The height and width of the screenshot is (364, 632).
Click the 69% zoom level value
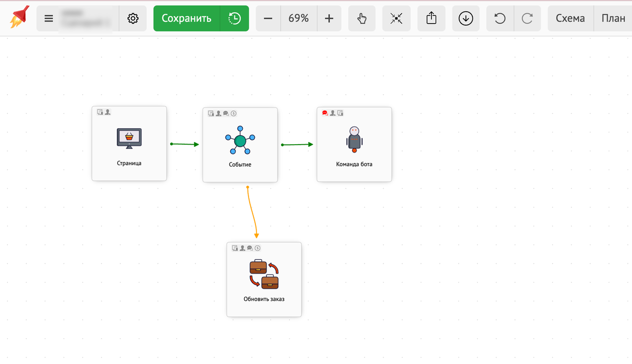pos(299,18)
